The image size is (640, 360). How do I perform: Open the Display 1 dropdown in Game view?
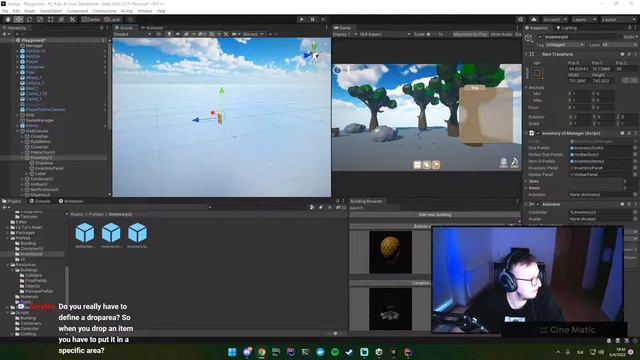coord(345,34)
